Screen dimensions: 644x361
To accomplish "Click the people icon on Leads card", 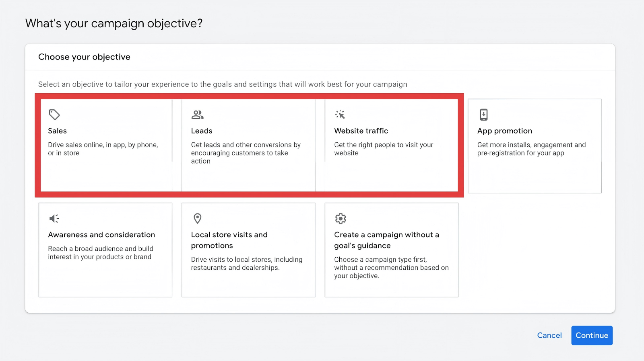I will tap(197, 115).
